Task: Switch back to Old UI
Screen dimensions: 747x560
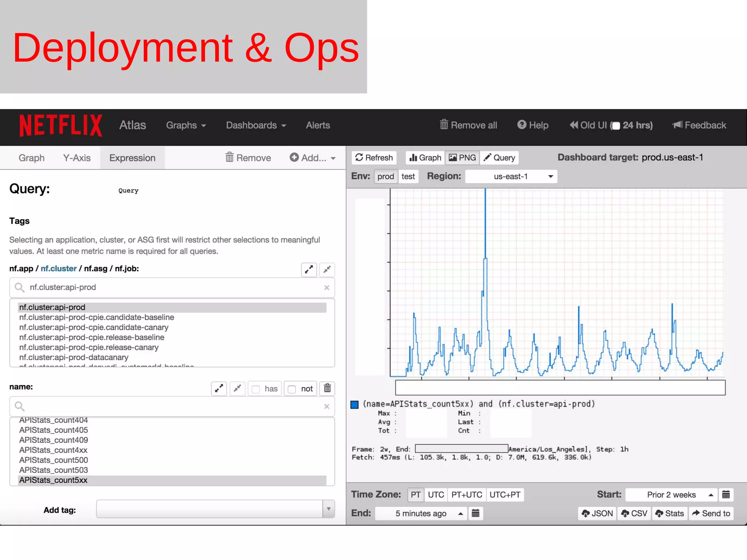Action: (588, 125)
